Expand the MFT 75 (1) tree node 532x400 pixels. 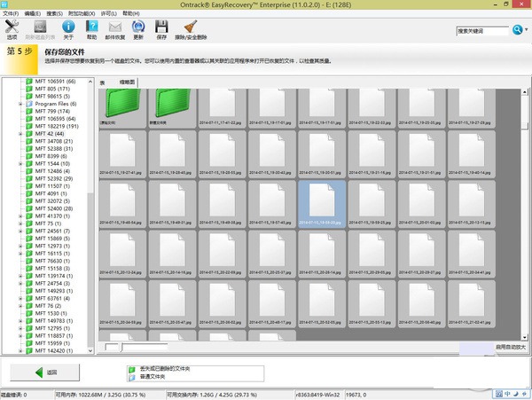[x=20, y=224]
